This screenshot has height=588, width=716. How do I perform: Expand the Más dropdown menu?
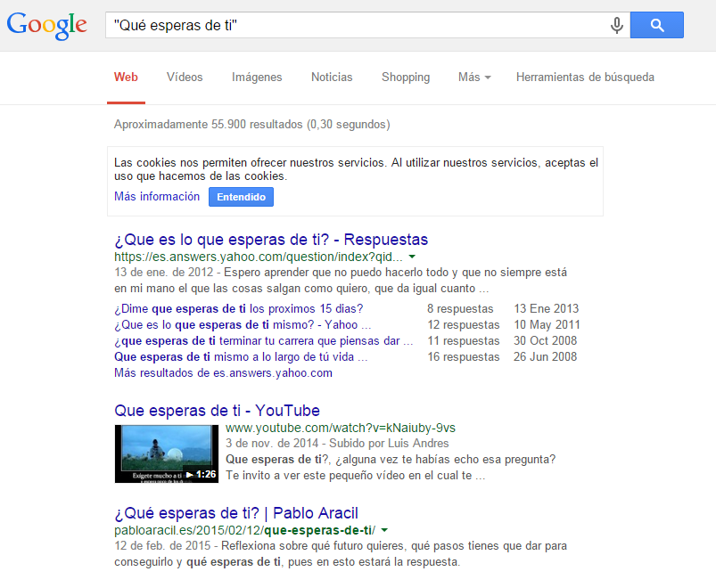click(x=474, y=78)
